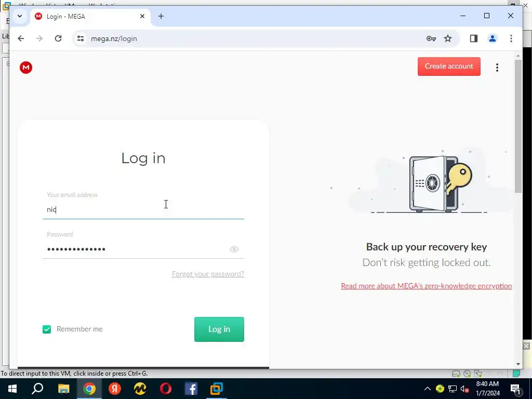Viewport: 532px width, 399px height.
Task: Open the yellow-black taskbar app icon
Action: pos(140,389)
